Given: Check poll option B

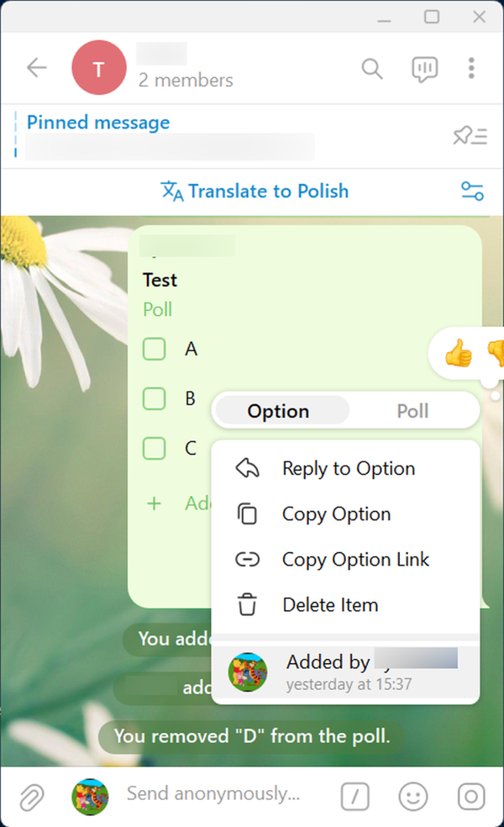Looking at the screenshot, I should pyautogui.click(x=155, y=398).
